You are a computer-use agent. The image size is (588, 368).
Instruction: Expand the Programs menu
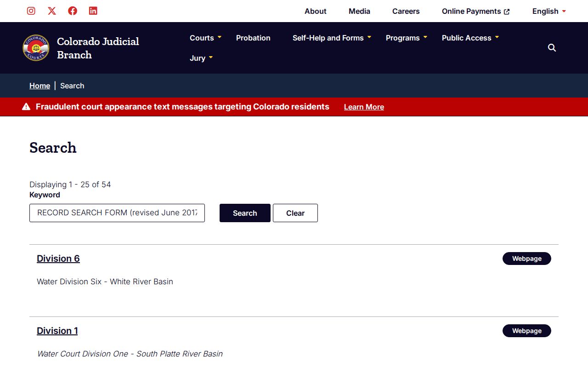pyautogui.click(x=407, y=38)
